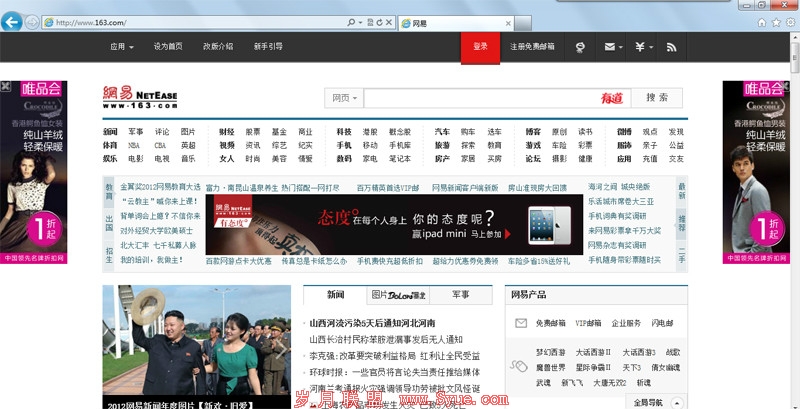The height and width of the screenshot is (409, 800).
Task: Click the page vertical scrollbar thumb
Action: (795, 57)
